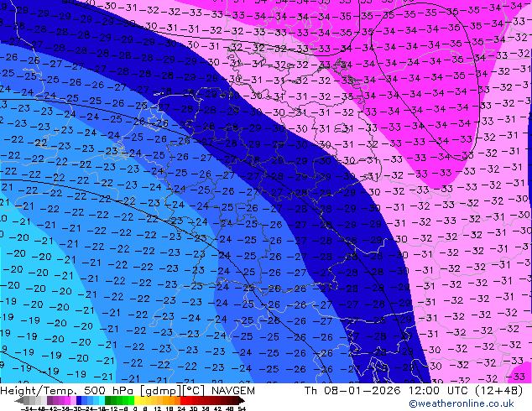The width and height of the screenshot is (532, 411).
Task: Select the dark purple swatch in the legend
Action: point(50,401)
